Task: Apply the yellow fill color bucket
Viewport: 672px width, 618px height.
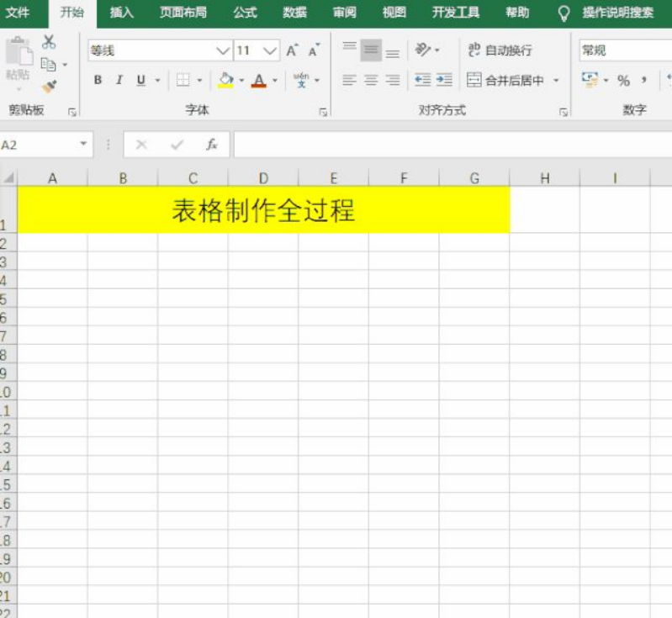Action: tap(225, 81)
